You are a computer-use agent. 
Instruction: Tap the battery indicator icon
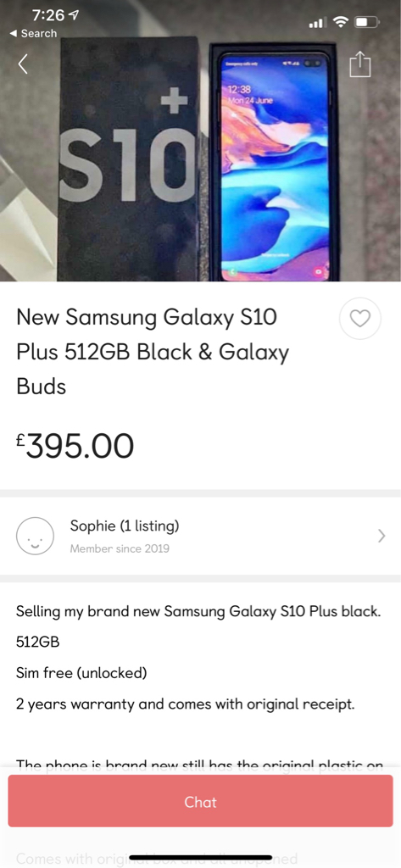pos(368,23)
